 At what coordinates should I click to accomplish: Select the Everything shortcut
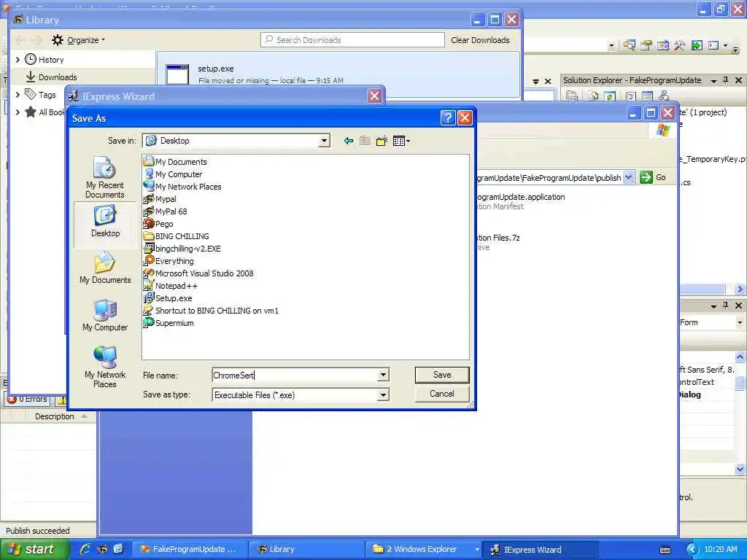click(x=169, y=260)
